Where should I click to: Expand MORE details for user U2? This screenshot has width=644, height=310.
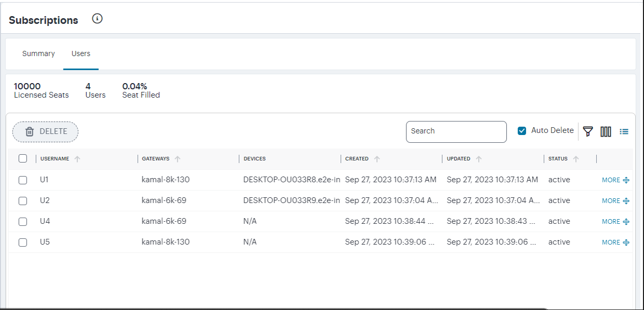615,201
